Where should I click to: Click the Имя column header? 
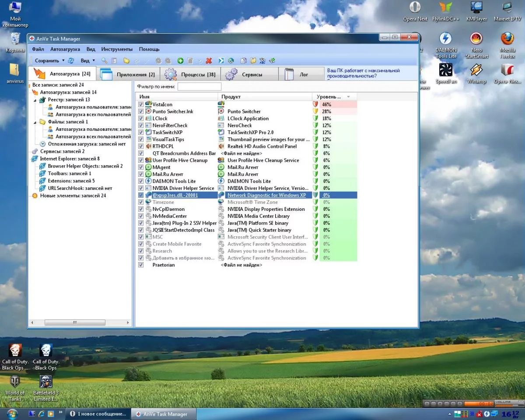177,97
